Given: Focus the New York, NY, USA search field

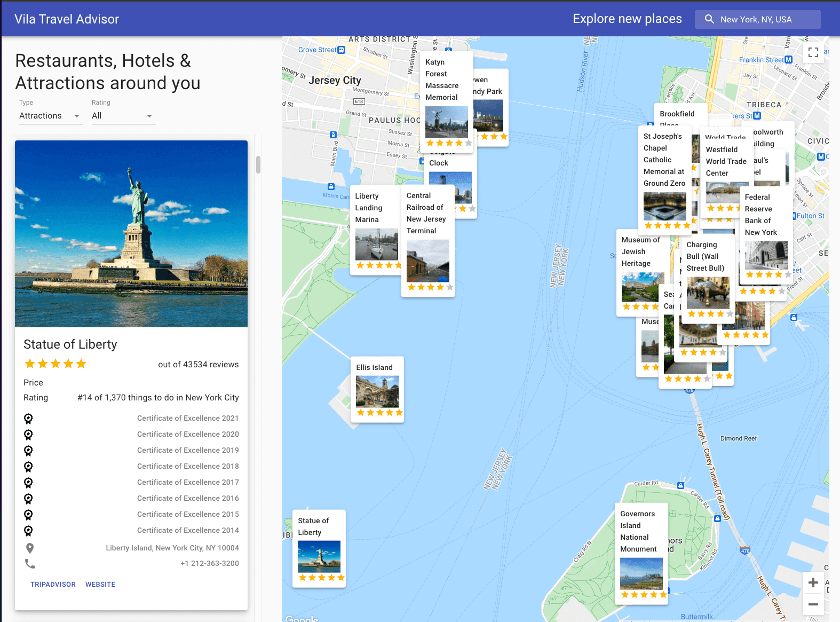Looking at the screenshot, I should pos(757,19).
